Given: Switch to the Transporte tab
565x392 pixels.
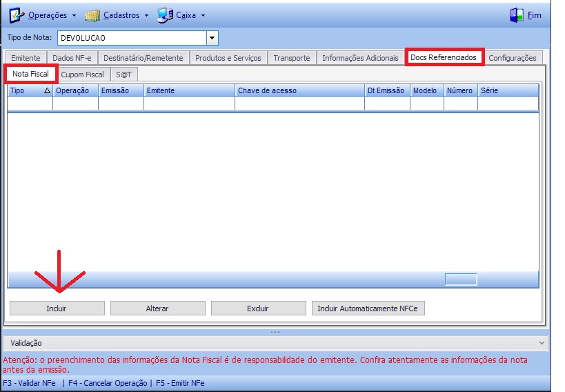Looking at the screenshot, I should (292, 58).
